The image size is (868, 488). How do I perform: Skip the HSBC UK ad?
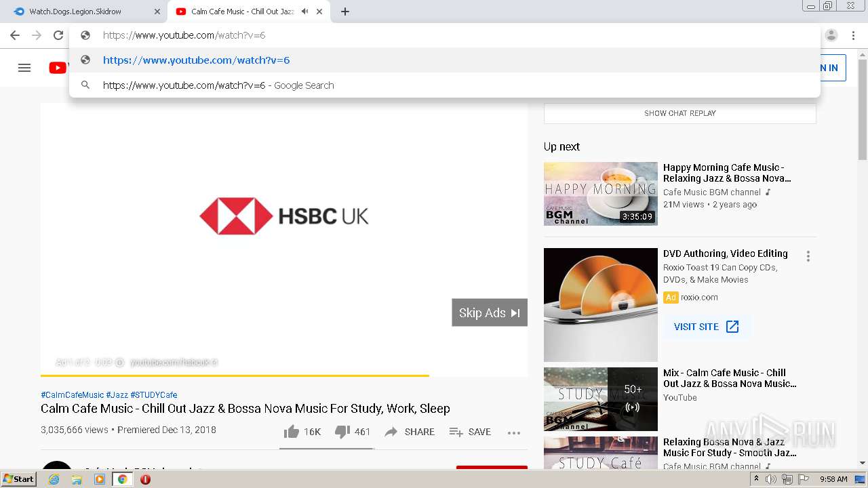(490, 312)
